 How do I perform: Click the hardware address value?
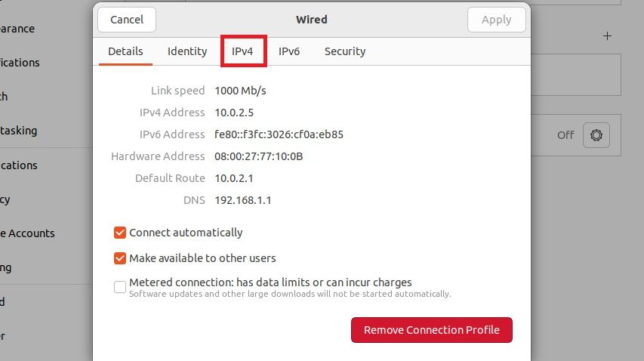pos(258,156)
